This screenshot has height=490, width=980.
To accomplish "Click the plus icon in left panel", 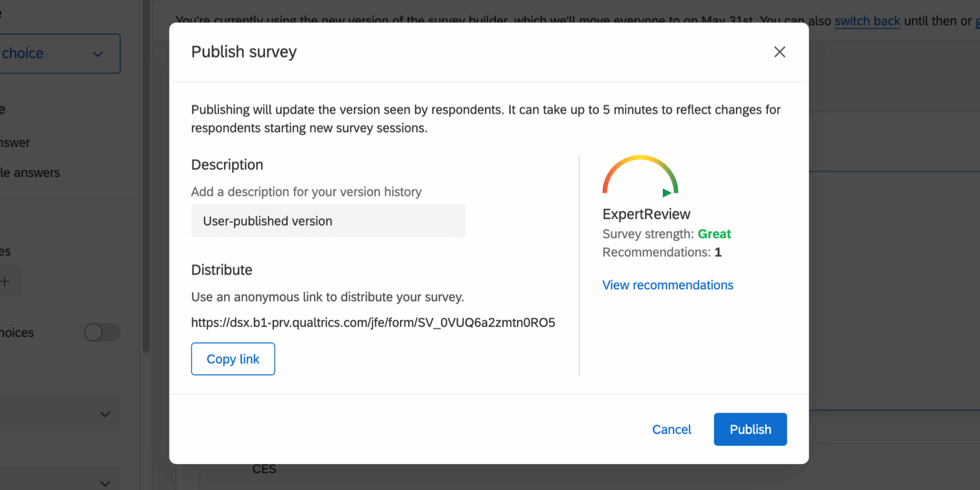I will pyautogui.click(x=6, y=281).
